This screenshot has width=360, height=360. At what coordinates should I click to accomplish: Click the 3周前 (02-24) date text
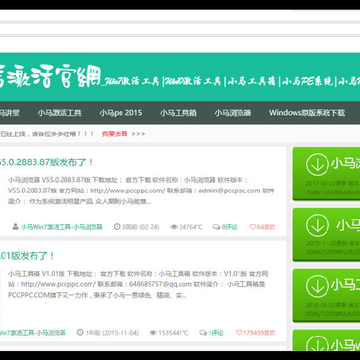(x=140, y=227)
